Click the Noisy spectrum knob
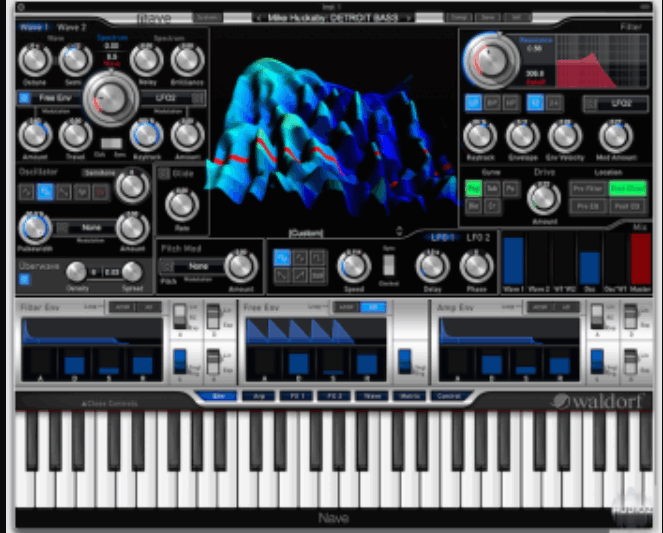 click(x=147, y=60)
